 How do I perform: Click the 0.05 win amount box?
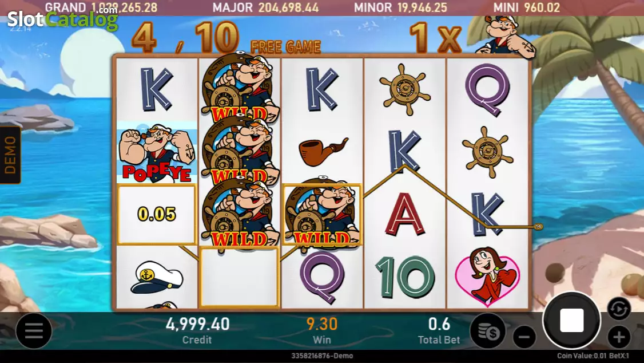click(x=157, y=214)
